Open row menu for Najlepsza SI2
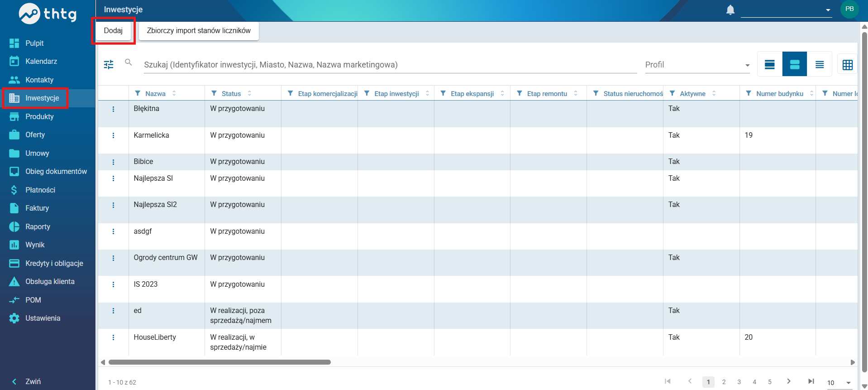868x390 pixels. point(113,205)
